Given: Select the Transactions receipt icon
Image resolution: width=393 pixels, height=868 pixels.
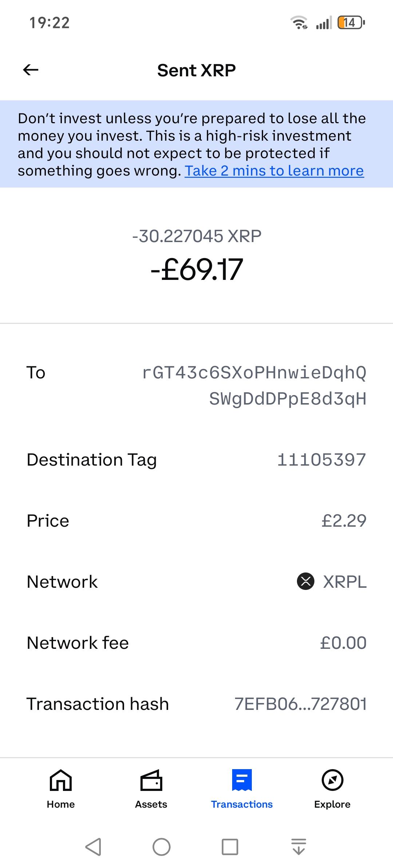Looking at the screenshot, I should [x=242, y=780].
